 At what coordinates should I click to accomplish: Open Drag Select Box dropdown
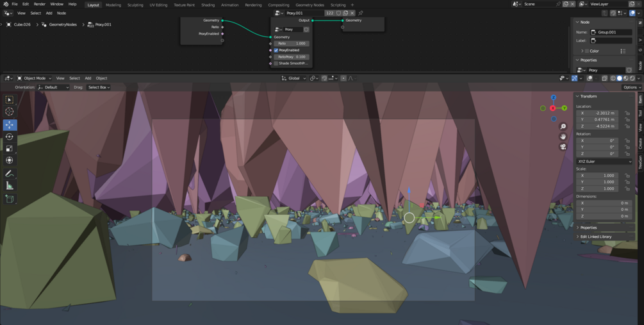(99, 87)
